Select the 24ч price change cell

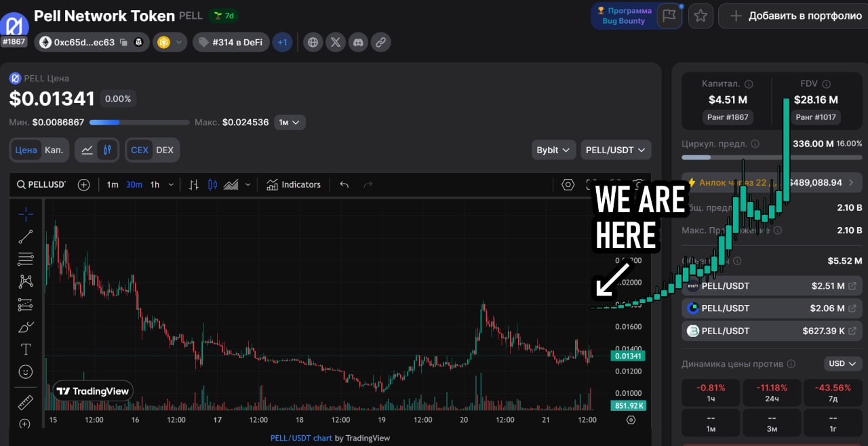click(772, 394)
